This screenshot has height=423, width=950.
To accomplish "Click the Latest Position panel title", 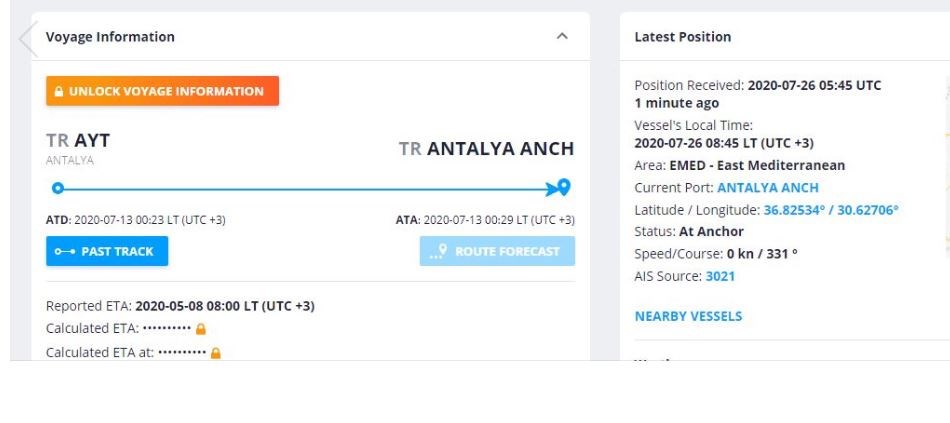I will coord(682,37).
